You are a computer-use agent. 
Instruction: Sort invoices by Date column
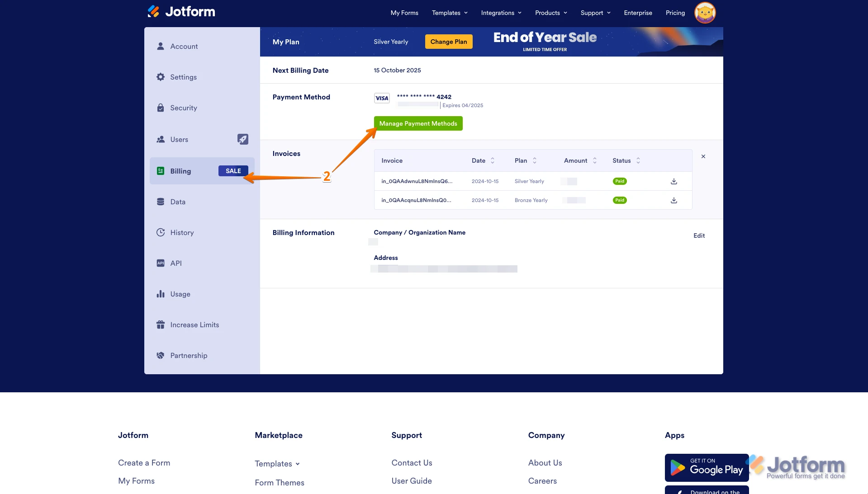pyautogui.click(x=492, y=160)
